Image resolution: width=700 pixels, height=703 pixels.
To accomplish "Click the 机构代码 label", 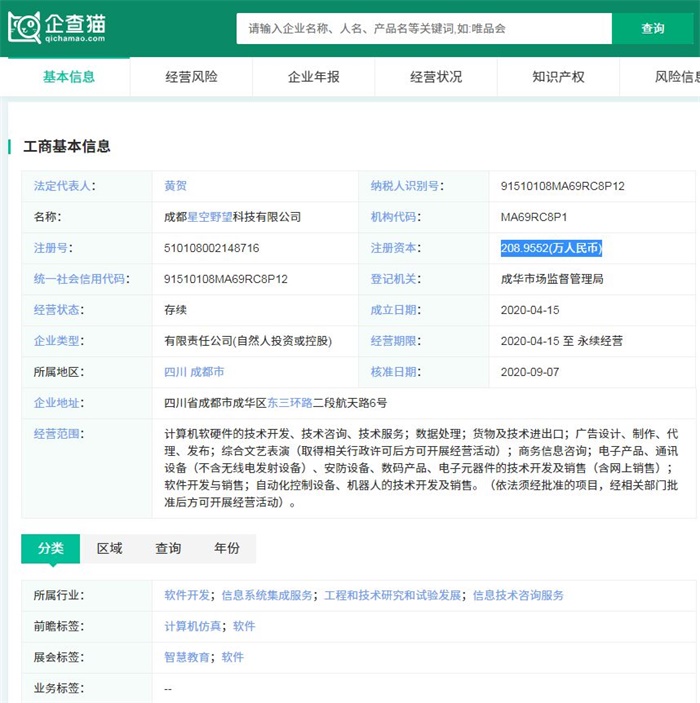I will (393, 217).
